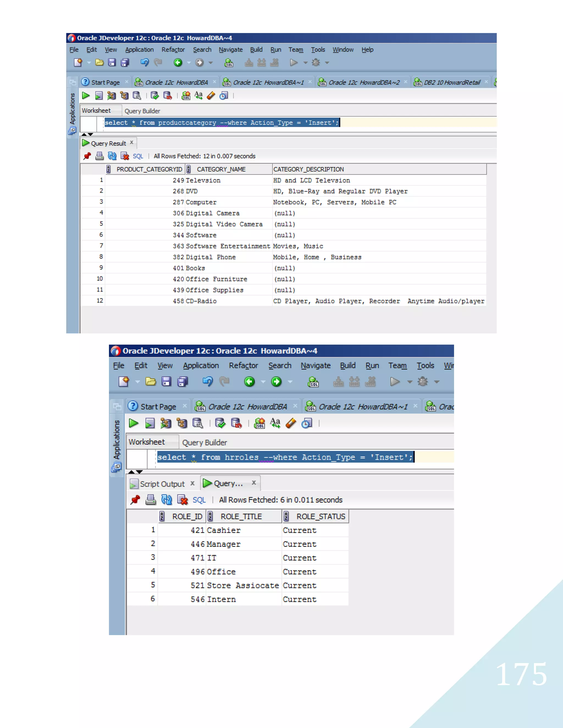Screen dimensions: 563x728
Task: Click Run Script icon in upper worksheet toolbar
Action: (x=99, y=96)
